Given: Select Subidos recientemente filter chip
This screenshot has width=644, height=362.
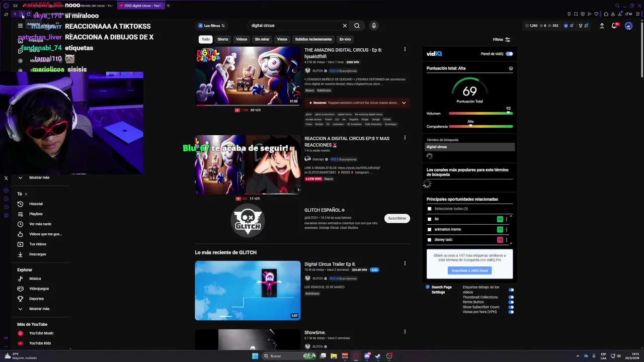Looking at the screenshot, I should 313,39.
